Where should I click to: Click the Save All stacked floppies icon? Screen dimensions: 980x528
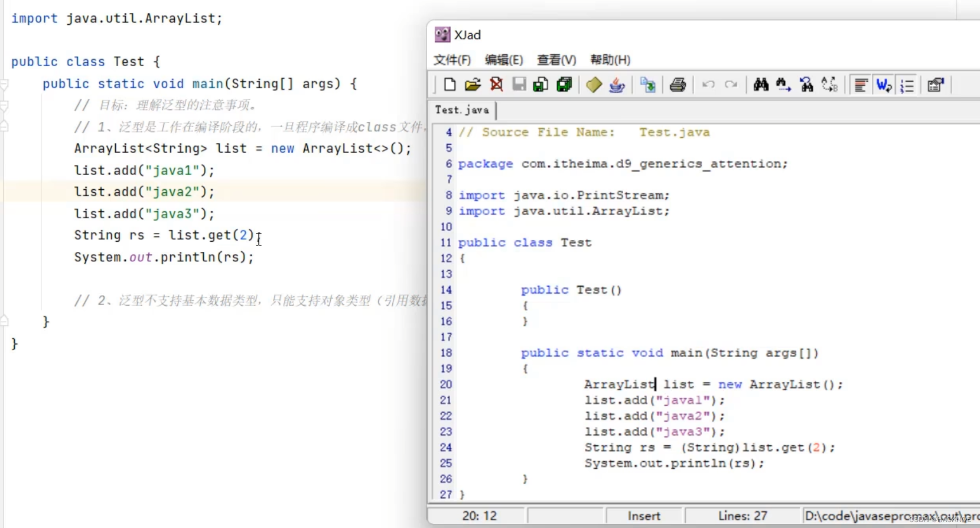[x=564, y=85]
